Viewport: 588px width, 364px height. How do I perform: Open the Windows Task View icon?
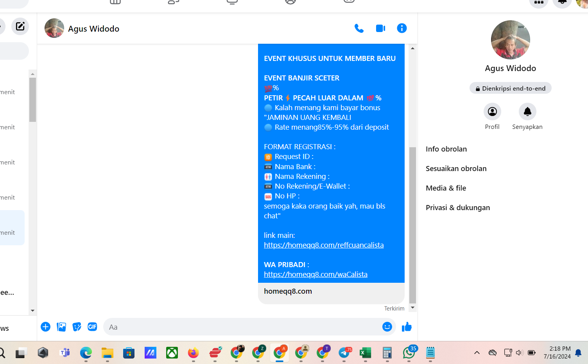point(21,353)
